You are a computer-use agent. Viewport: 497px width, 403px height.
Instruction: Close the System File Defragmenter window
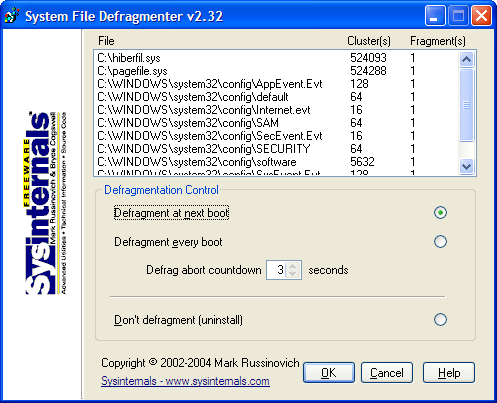(481, 15)
